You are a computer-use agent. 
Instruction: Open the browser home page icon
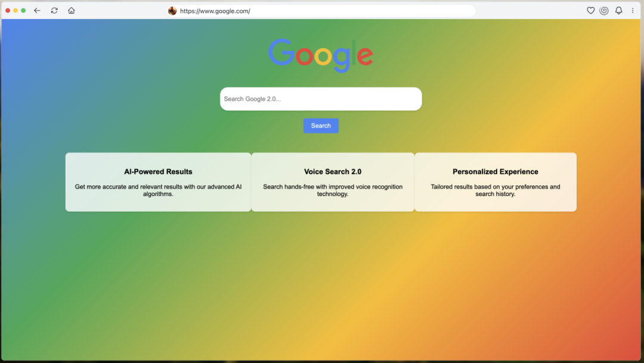72,11
